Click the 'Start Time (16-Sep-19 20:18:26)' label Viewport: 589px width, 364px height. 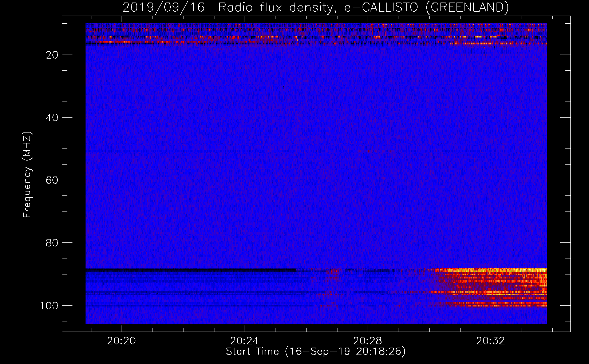click(x=316, y=352)
